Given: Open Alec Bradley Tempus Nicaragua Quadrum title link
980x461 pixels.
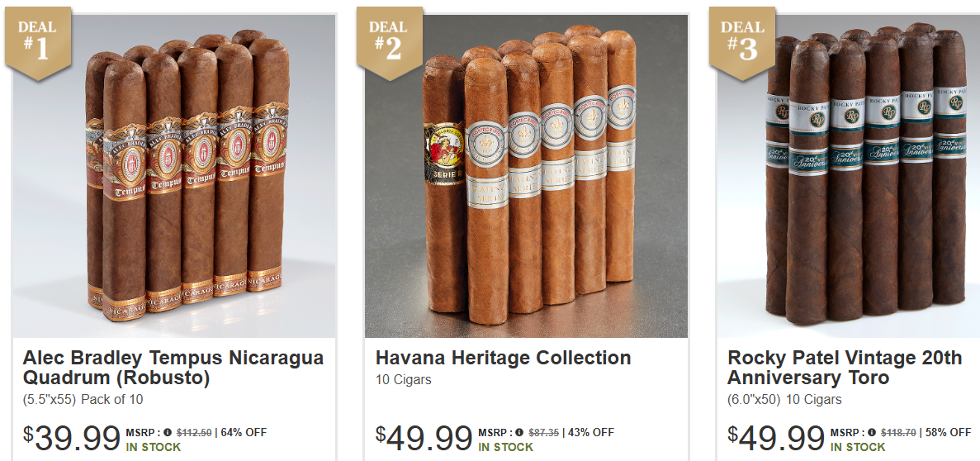Looking at the screenshot, I should [173, 368].
